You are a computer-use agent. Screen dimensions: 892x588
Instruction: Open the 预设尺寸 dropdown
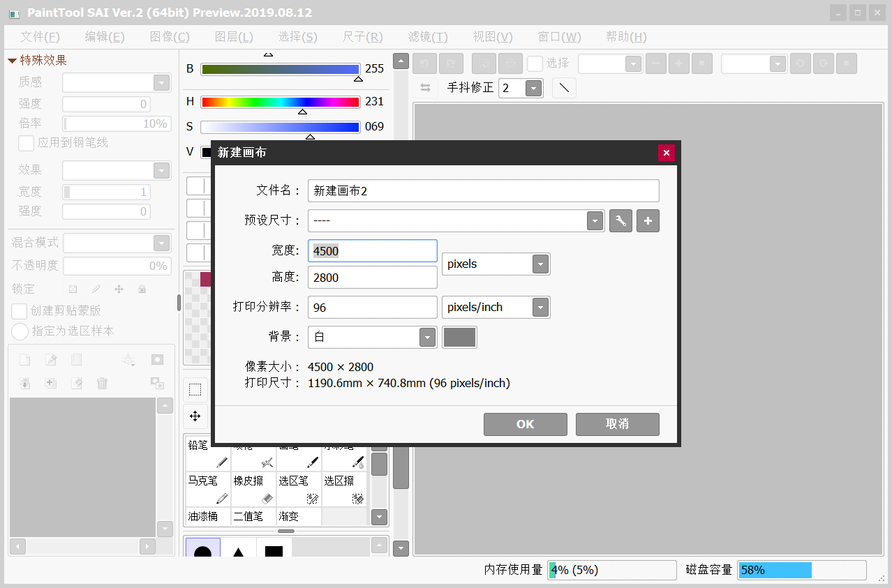pyautogui.click(x=595, y=221)
